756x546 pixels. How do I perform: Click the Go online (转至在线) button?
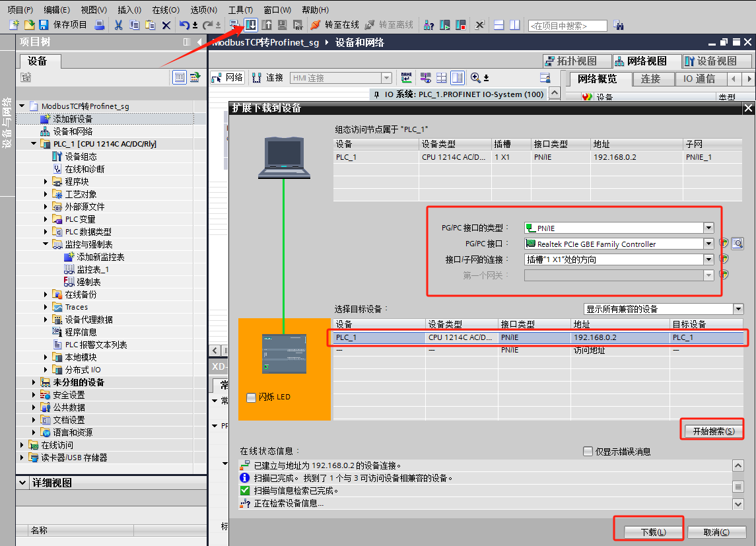(x=335, y=25)
